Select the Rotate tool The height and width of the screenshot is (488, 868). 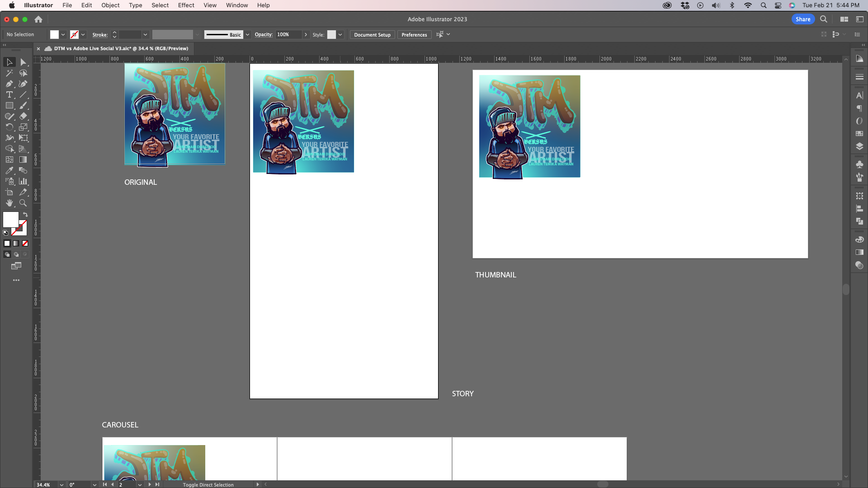pyautogui.click(x=9, y=127)
